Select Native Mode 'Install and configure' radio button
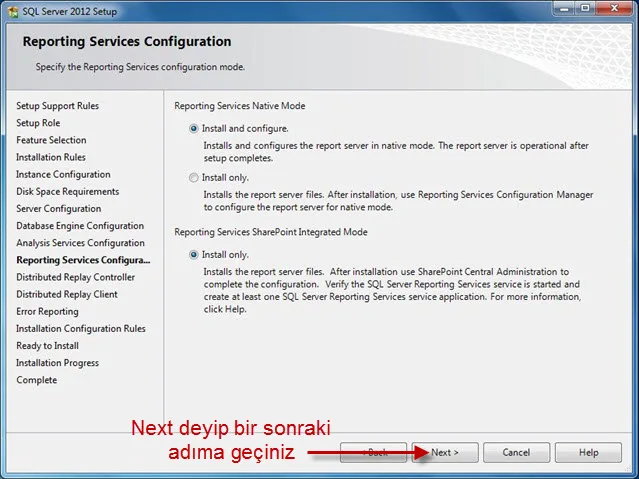This screenshot has height=479, width=639. click(x=194, y=129)
